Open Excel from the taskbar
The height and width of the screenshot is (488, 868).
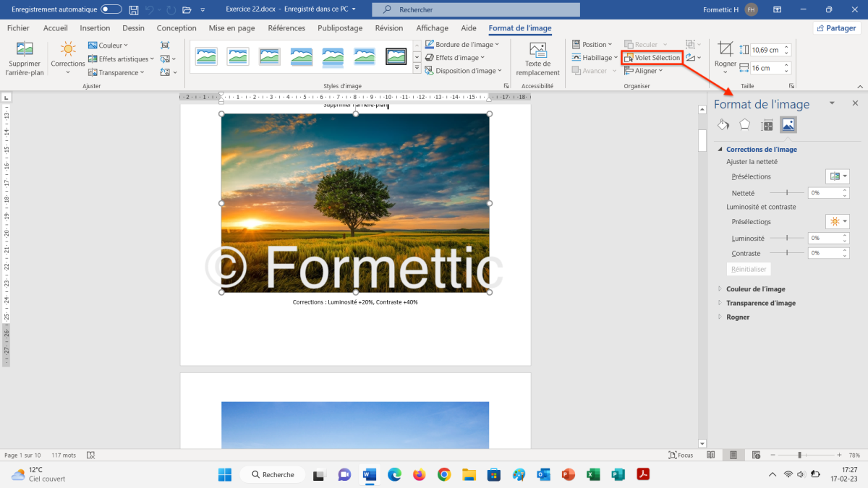593,474
